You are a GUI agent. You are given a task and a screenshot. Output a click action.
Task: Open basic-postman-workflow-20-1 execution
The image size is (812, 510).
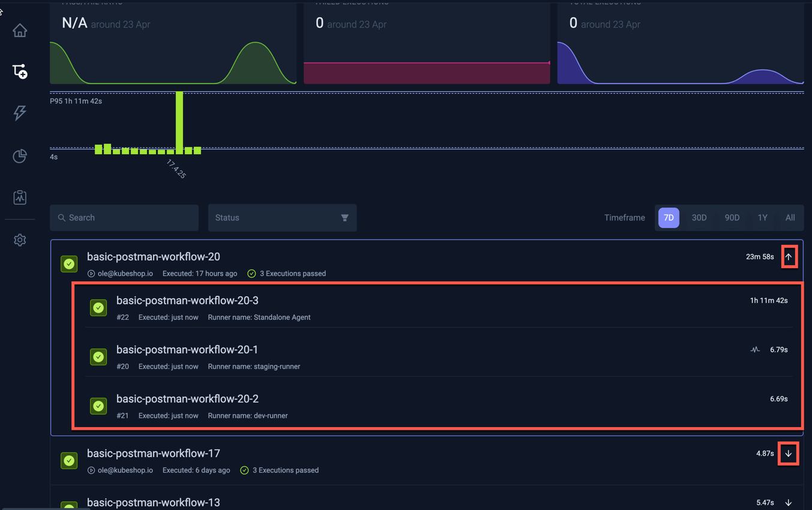pos(187,350)
